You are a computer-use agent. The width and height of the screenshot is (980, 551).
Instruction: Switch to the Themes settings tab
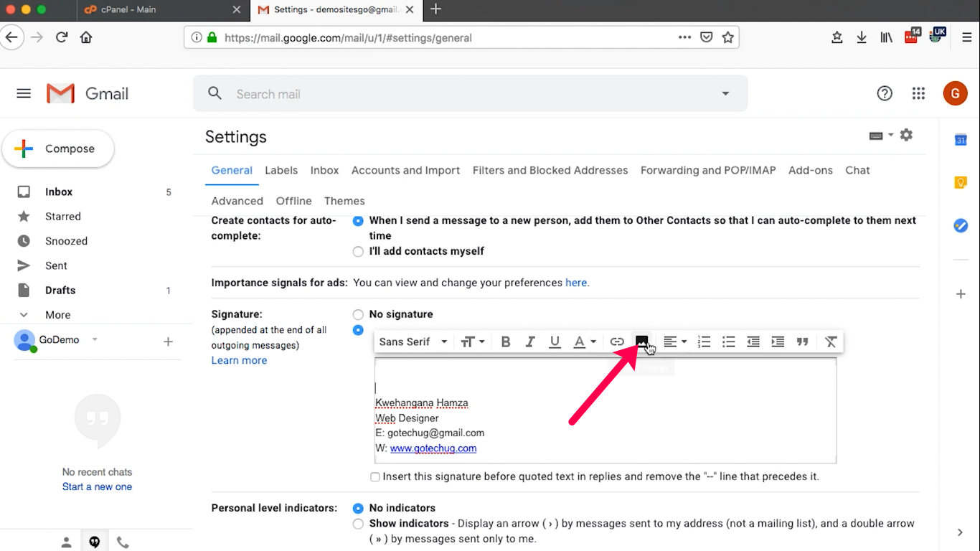click(x=344, y=201)
